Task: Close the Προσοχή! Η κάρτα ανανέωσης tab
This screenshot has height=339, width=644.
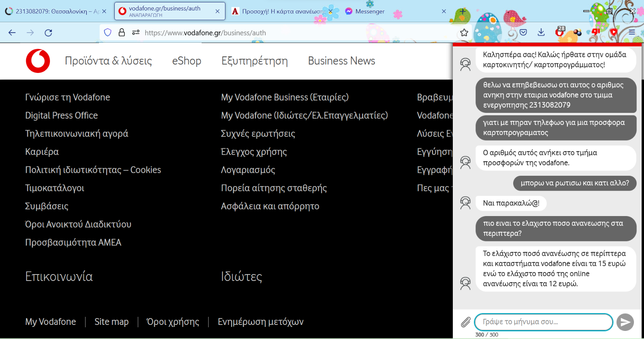Action: pyautogui.click(x=330, y=11)
